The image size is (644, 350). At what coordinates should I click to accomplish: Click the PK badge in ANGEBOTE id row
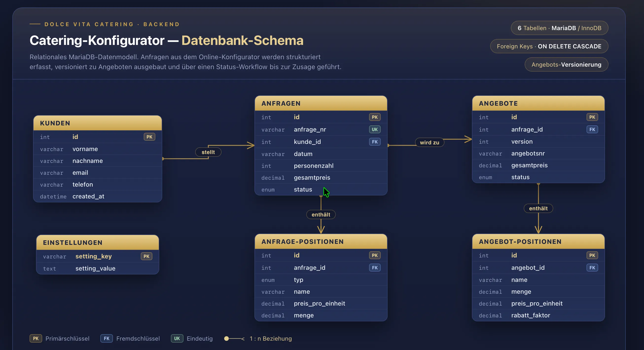click(x=592, y=117)
